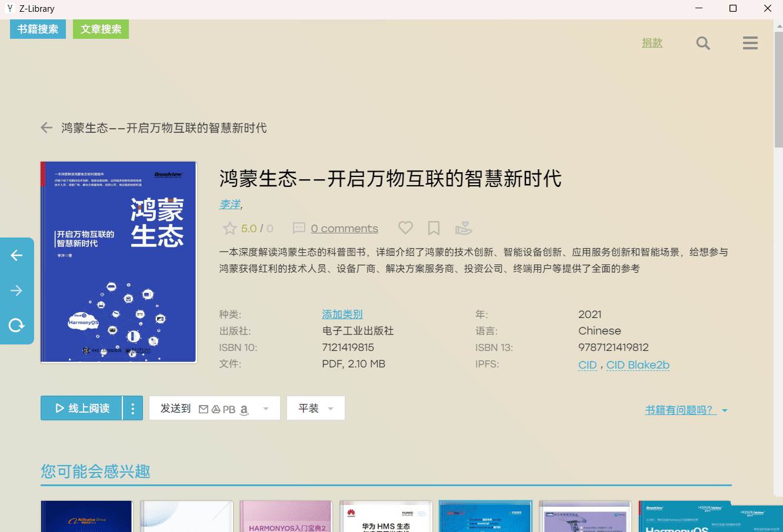Expand the 发送到 dropdown arrow

point(266,408)
